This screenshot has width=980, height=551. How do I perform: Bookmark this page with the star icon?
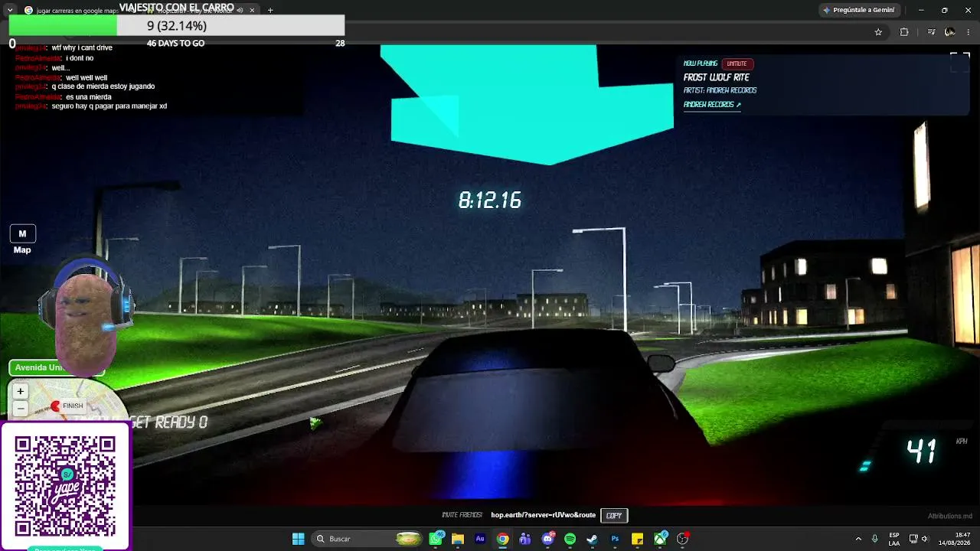tap(878, 32)
